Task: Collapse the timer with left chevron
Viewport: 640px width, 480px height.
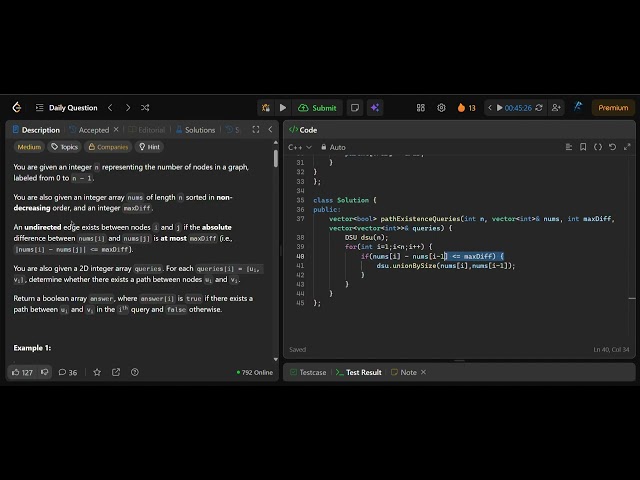Action: [490, 108]
